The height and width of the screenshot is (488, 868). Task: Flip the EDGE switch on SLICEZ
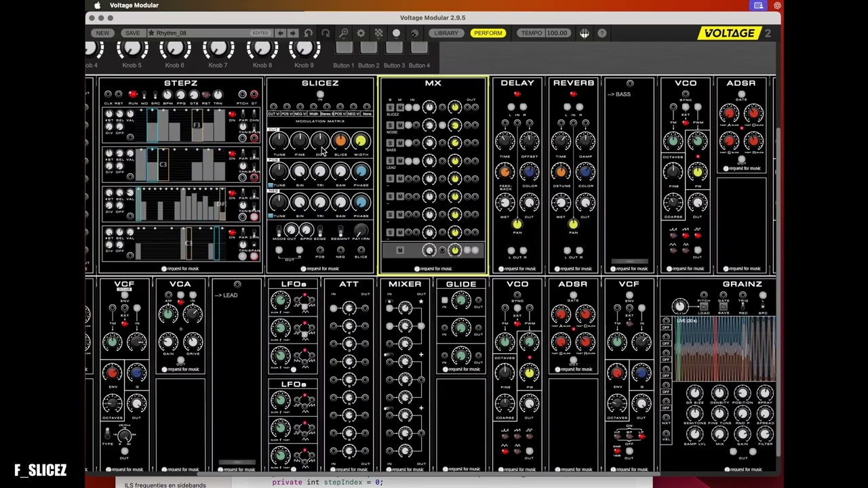pos(320,232)
